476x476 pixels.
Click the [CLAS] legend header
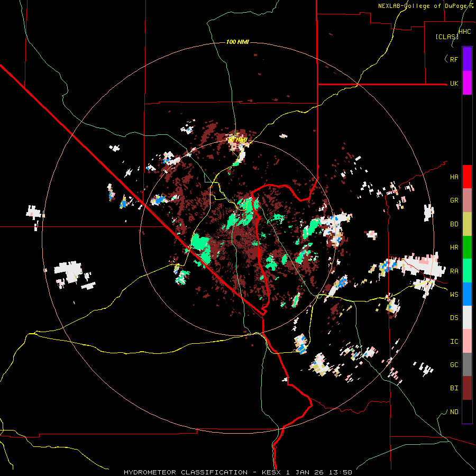pyautogui.click(x=446, y=36)
